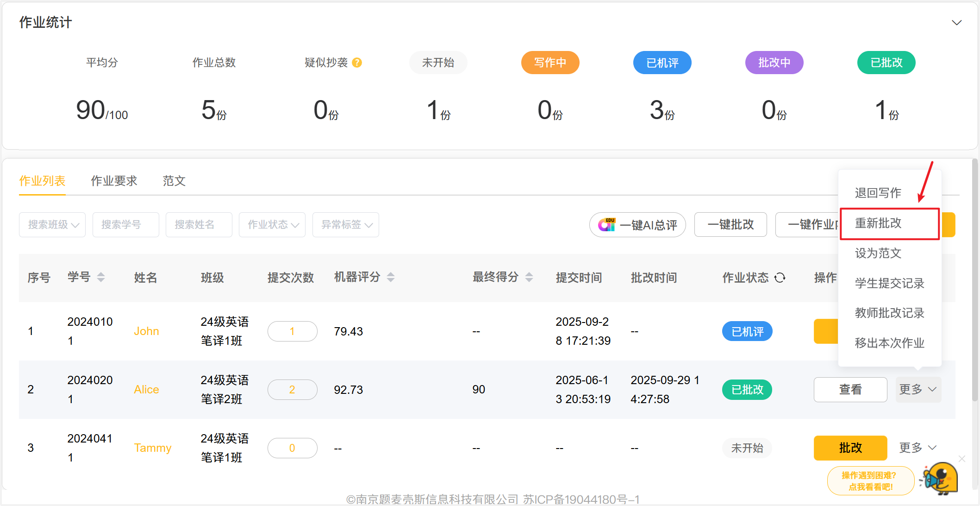Open the 异常标签 filter dropdown

click(346, 225)
